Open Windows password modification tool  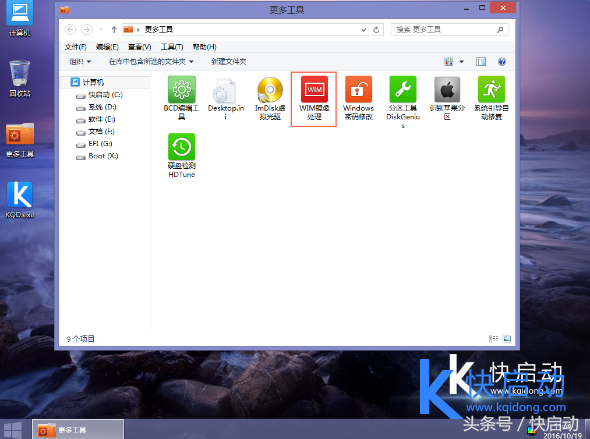[x=358, y=98]
